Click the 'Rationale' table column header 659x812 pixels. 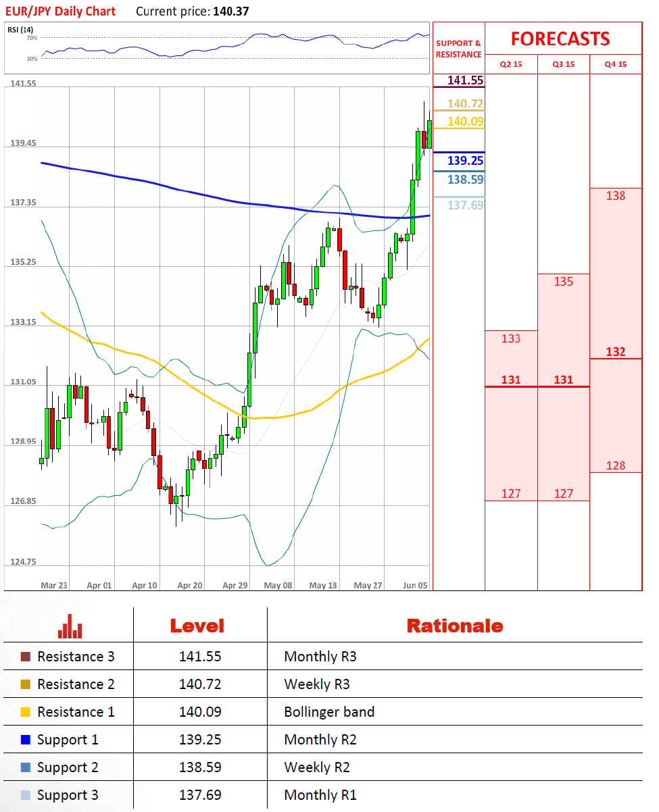pos(455,626)
